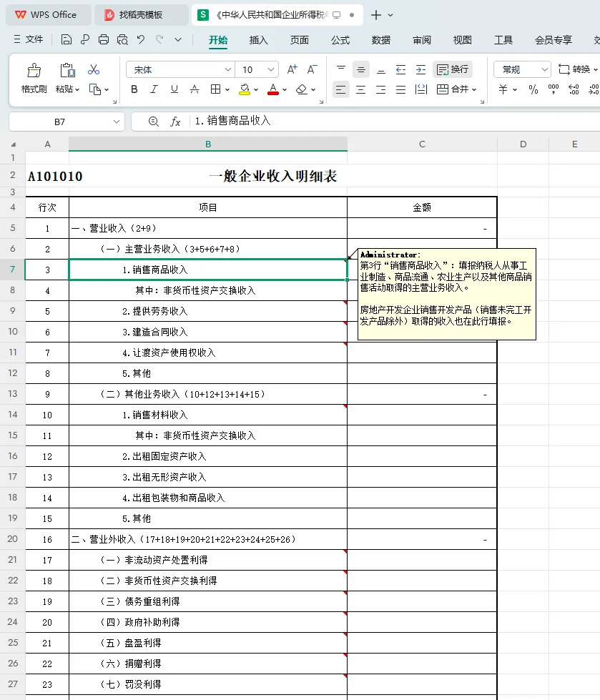Click the Save file icon

coord(66,40)
